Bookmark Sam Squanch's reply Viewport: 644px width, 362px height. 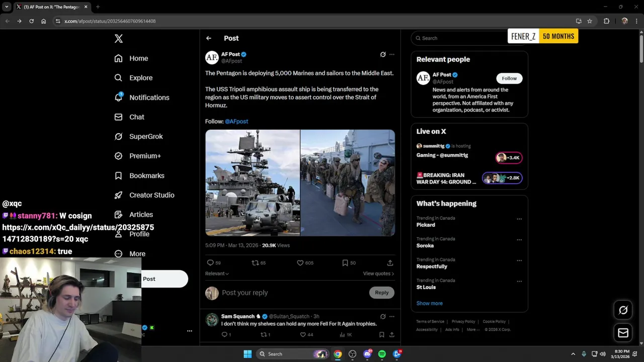click(x=381, y=334)
